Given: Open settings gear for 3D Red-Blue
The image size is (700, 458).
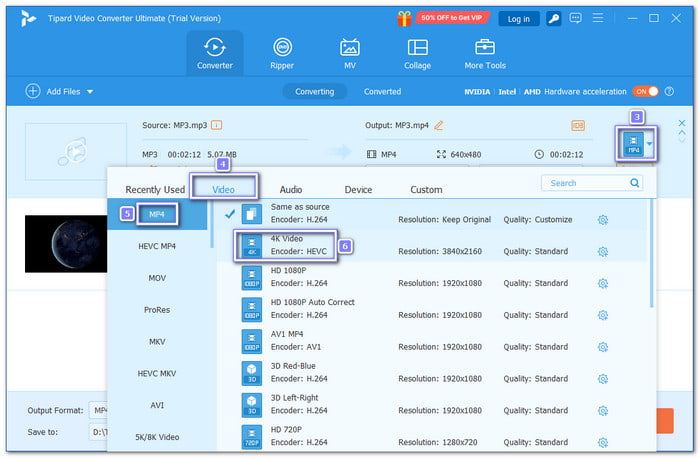Looking at the screenshot, I should click(603, 379).
